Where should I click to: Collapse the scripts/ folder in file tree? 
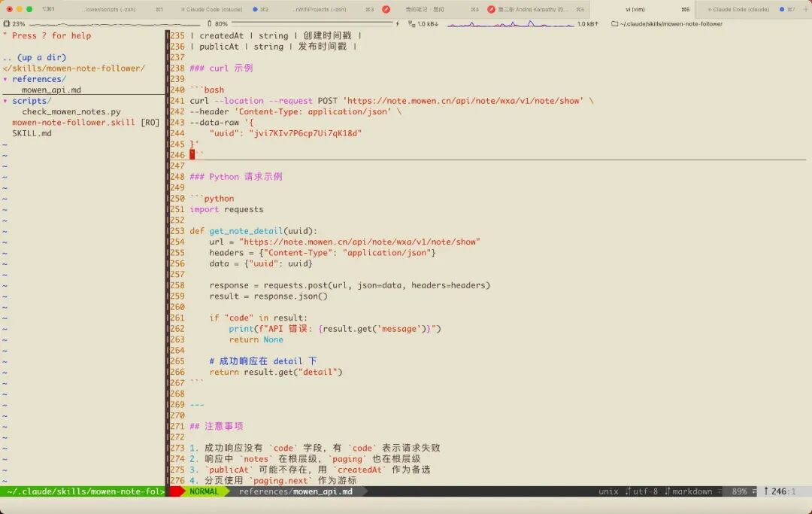point(5,101)
